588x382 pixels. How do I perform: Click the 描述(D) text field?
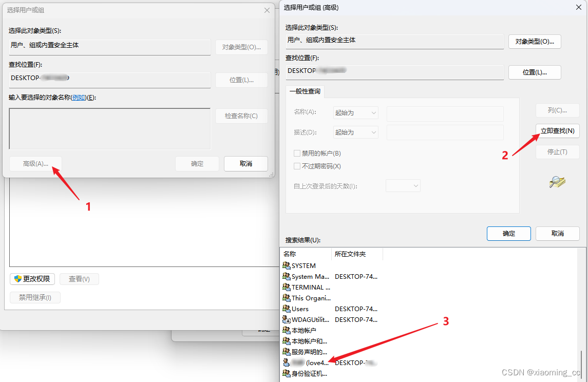445,132
